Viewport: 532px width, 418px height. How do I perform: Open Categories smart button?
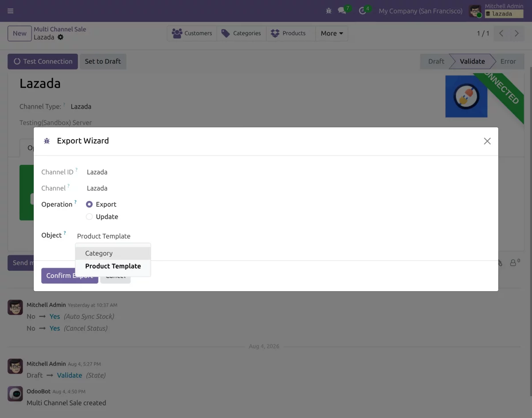[242, 33]
